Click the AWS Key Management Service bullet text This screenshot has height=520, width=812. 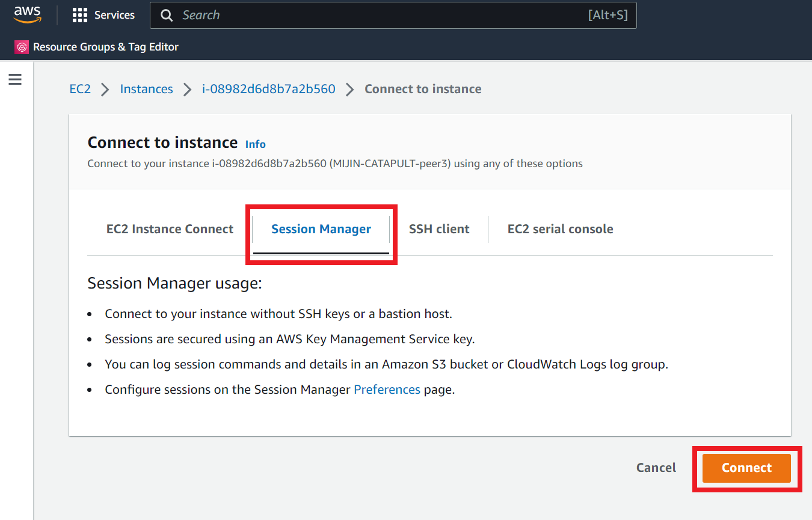click(290, 339)
